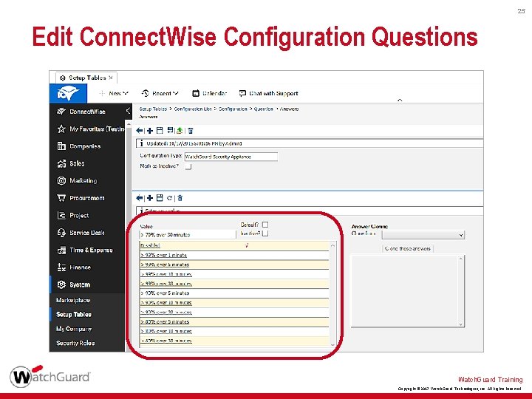The width and height of the screenshot is (532, 399).
Task: Select '> 99% over 10 minutes' answer
Action: click(234, 274)
